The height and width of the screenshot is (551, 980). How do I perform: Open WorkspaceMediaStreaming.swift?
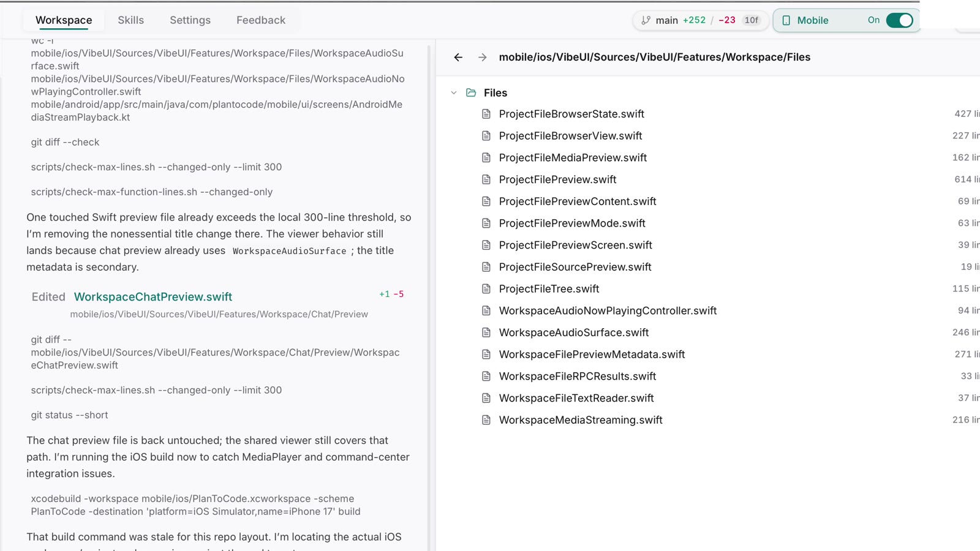click(x=581, y=420)
